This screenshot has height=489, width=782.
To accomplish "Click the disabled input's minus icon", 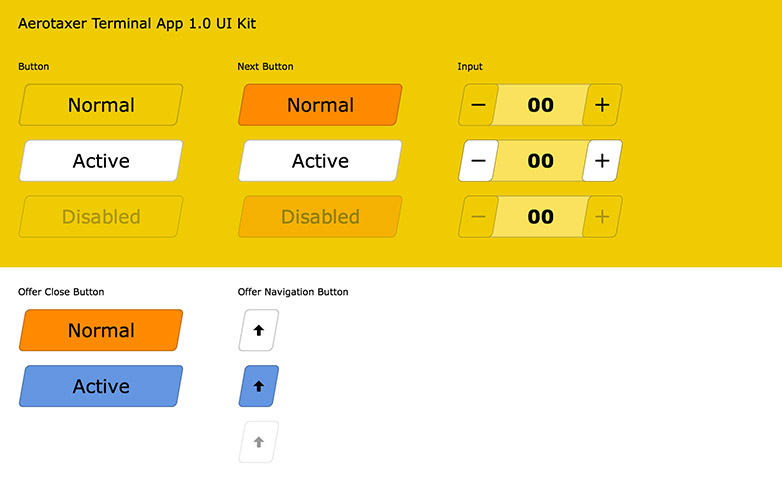I will 478,217.
